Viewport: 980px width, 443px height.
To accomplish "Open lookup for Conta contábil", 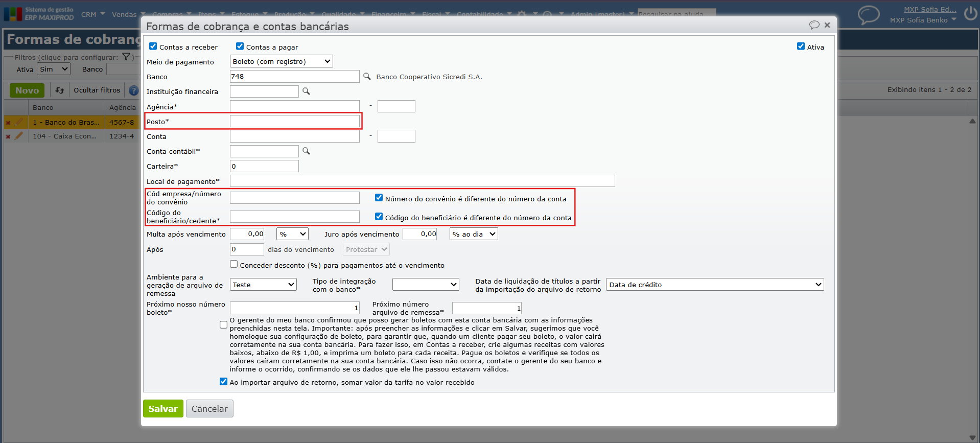I will 306,151.
